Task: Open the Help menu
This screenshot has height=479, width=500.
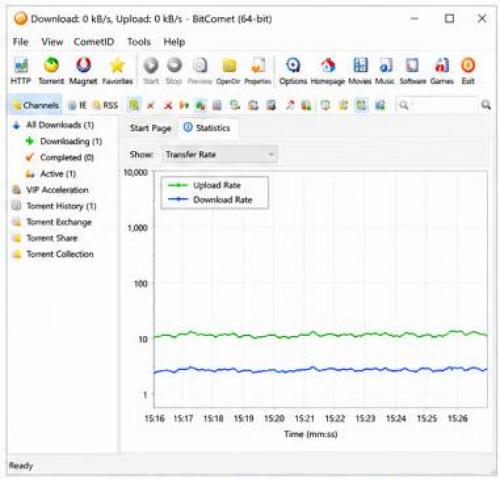Action: point(174,42)
